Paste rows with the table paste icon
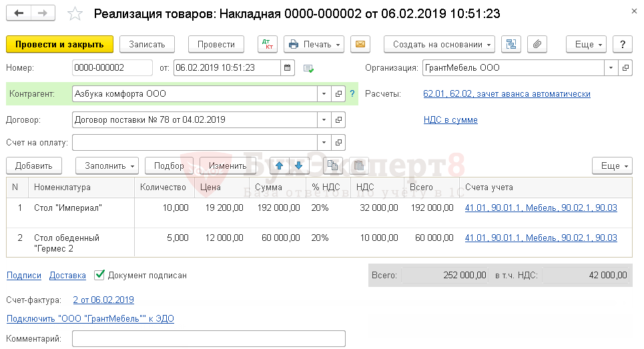Image resolution: width=644 pixels, height=349 pixels. [359, 166]
